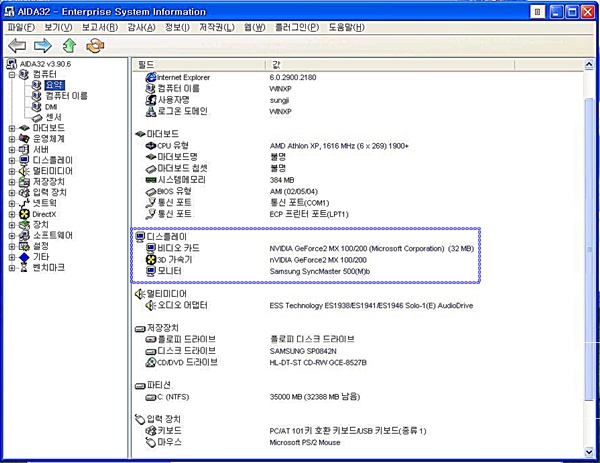Open the 플러그인(P) menu

(x=297, y=28)
